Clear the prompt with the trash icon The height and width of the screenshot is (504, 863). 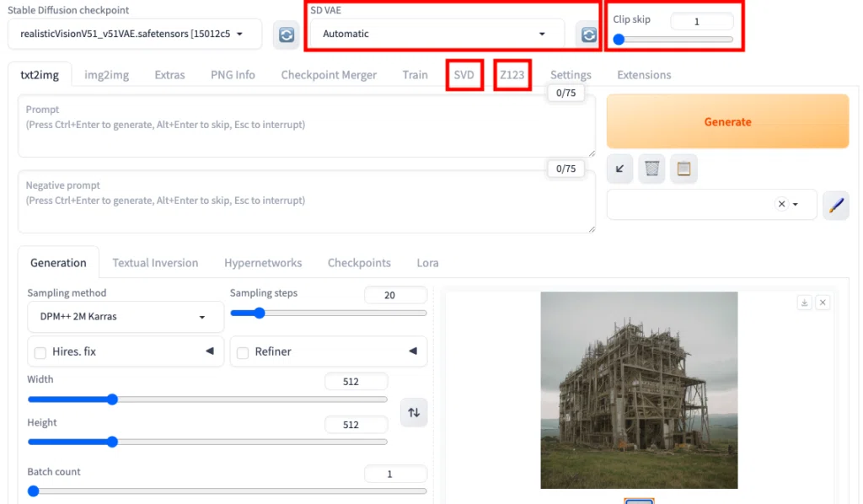[x=651, y=169]
